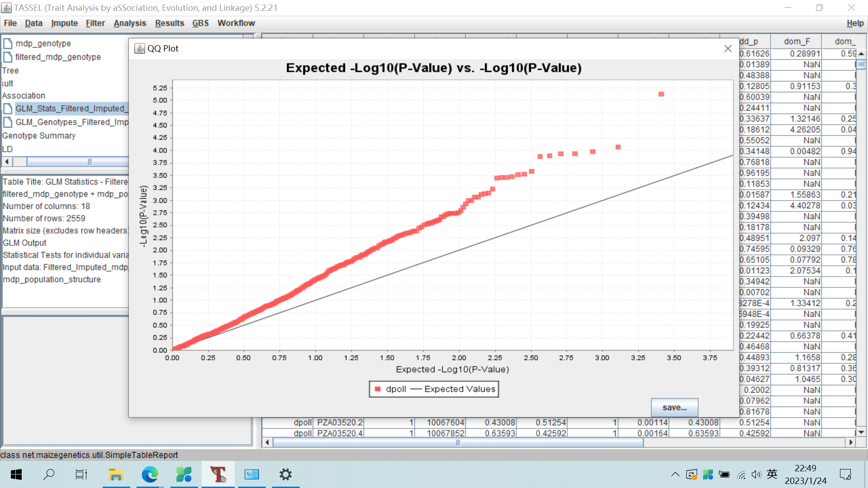Open the Impute menu

tap(64, 23)
